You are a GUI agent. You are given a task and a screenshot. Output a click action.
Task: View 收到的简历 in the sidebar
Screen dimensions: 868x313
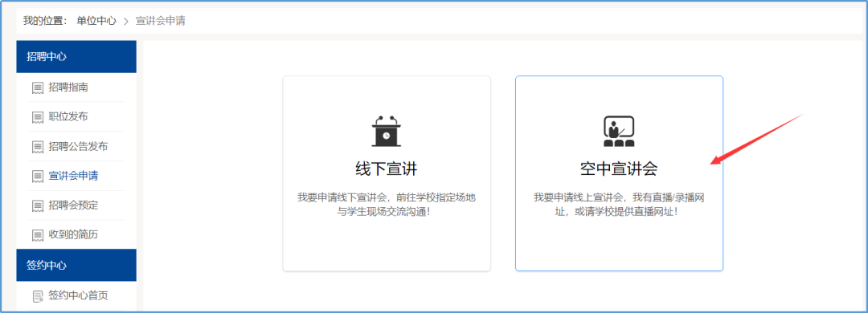[x=73, y=234]
